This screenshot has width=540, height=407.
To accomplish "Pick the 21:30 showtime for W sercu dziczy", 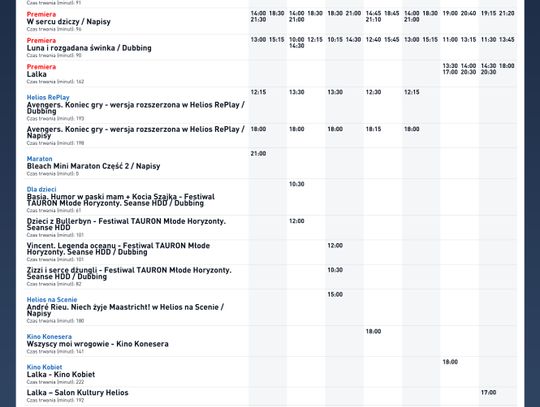I will 258,20.
